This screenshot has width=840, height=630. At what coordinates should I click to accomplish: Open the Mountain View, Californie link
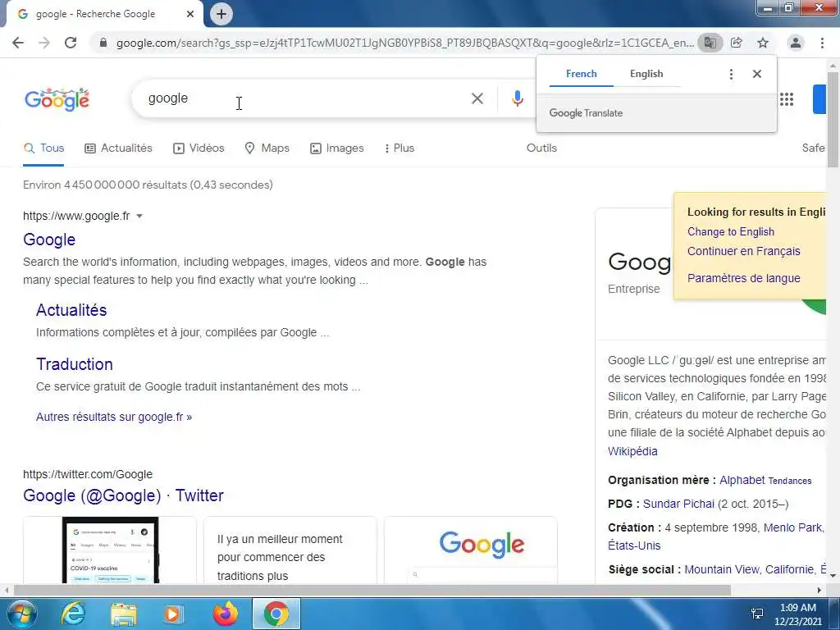tap(749, 569)
